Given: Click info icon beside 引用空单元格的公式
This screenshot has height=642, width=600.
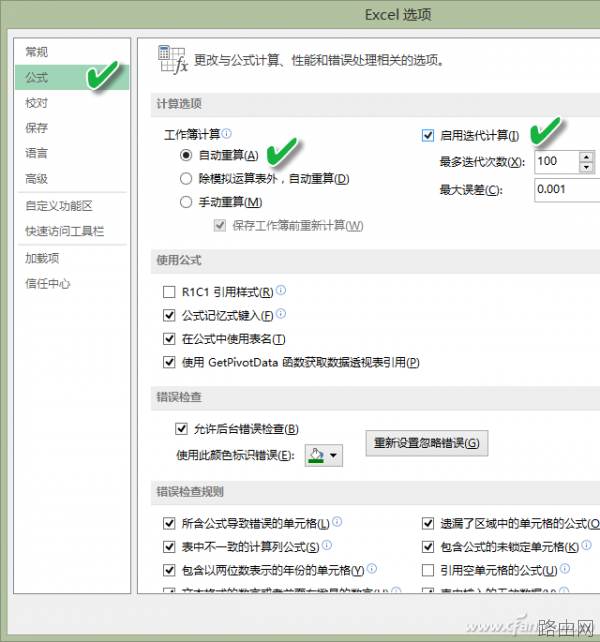Looking at the screenshot, I should 565,568.
